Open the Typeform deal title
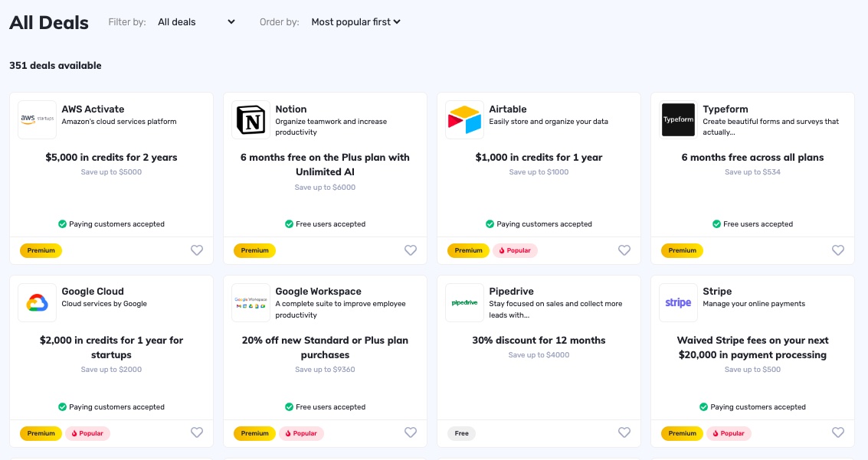 point(726,109)
